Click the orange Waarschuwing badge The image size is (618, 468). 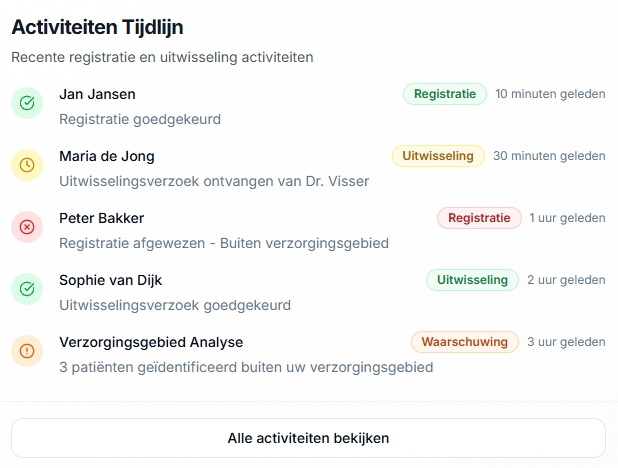(x=464, y=342)
